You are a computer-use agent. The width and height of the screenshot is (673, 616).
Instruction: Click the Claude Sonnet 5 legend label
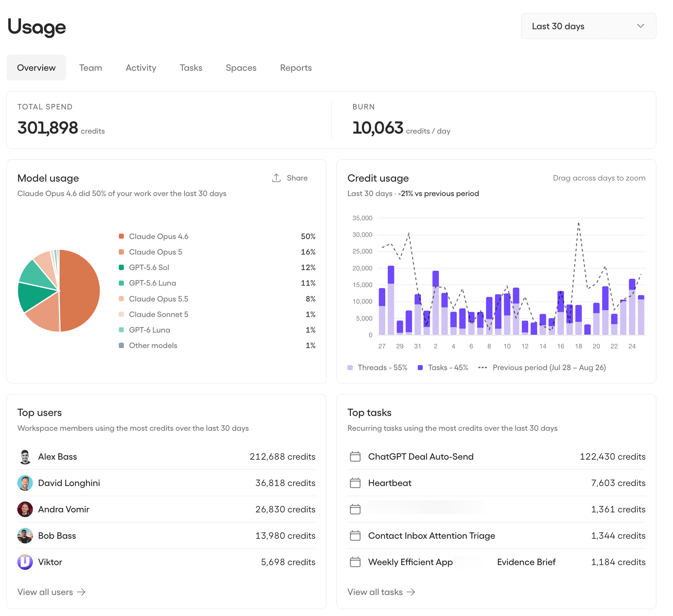[x=159, y=314]
